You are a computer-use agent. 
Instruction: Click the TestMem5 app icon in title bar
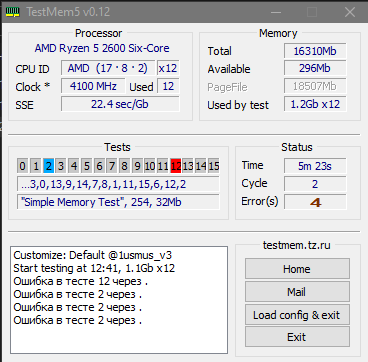(13, 12)
